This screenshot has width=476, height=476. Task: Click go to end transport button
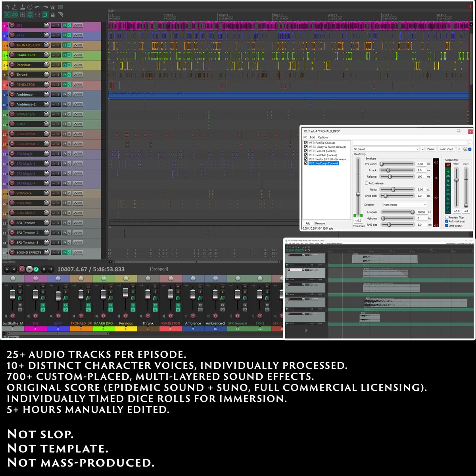pos(13,269)
